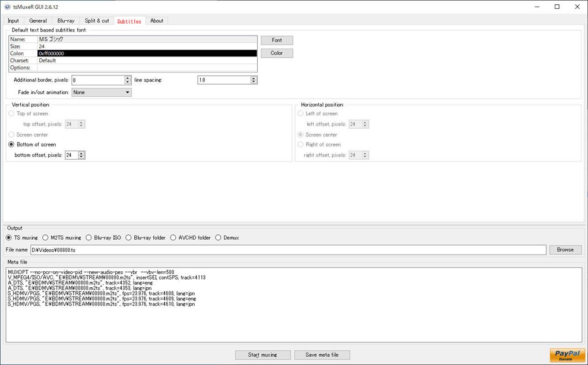Enable M2TS muxing output mode
The width and height of the screenshot is (588, 365).
tap(46, 237)
